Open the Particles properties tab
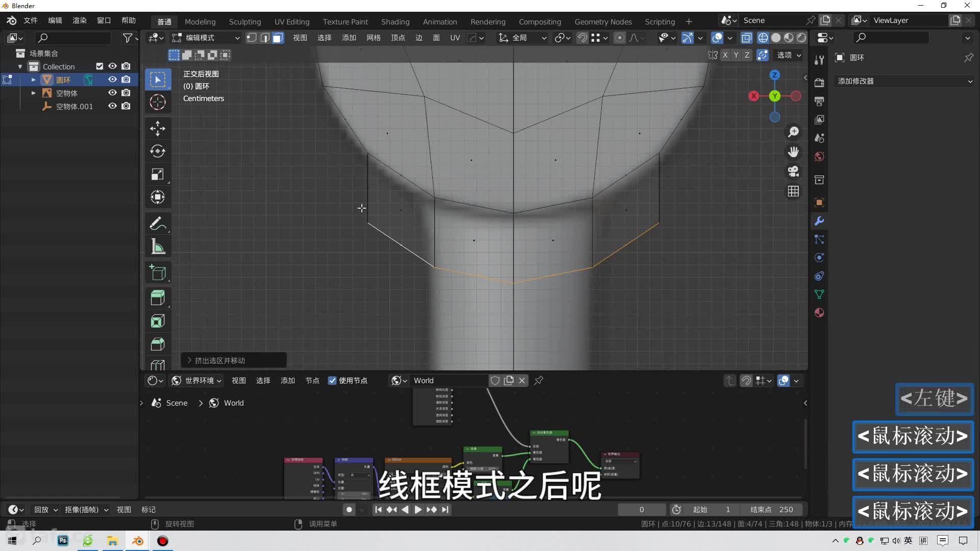The image size is (980, 551). [819, 239]
